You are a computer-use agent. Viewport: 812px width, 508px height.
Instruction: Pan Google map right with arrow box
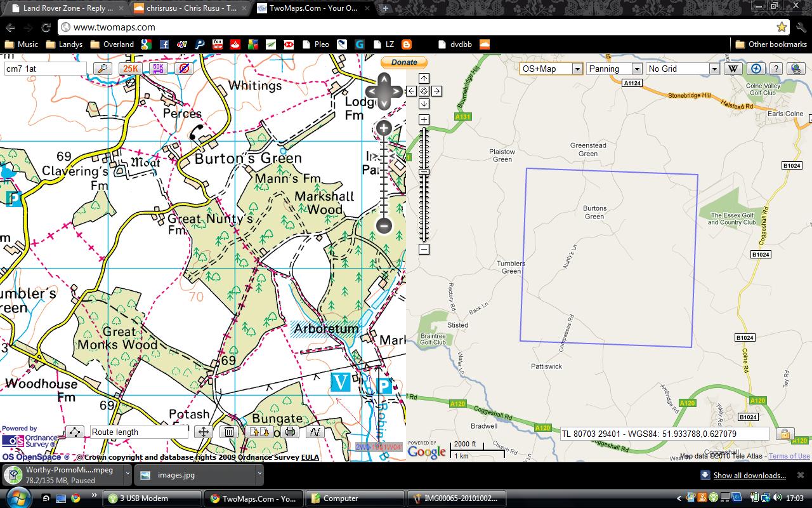point(436,91)
